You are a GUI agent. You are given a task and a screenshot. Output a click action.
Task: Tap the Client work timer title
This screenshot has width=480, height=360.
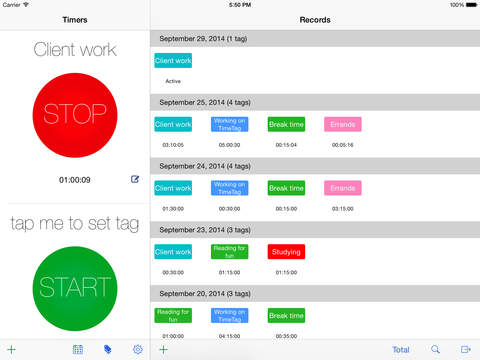[x=75, y=49]
